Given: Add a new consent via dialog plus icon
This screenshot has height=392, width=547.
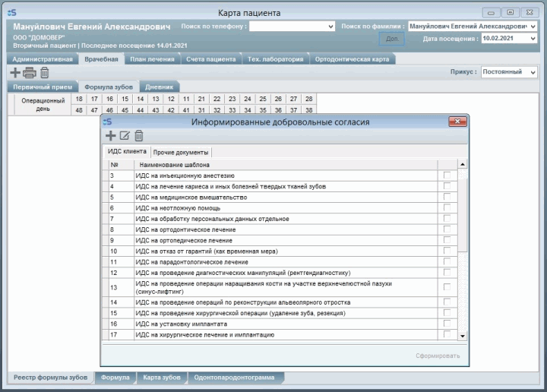Looking at the screenshot, I should coord(111,136).
